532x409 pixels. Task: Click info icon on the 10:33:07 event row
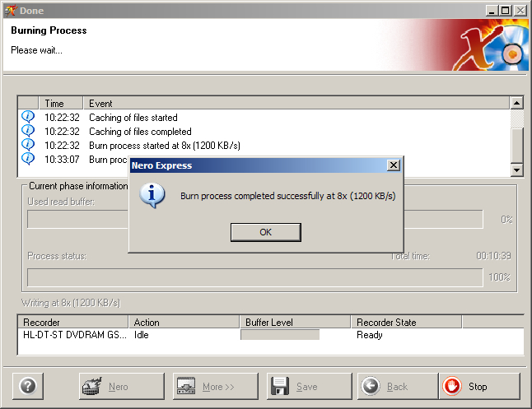[x=28, y=159]
